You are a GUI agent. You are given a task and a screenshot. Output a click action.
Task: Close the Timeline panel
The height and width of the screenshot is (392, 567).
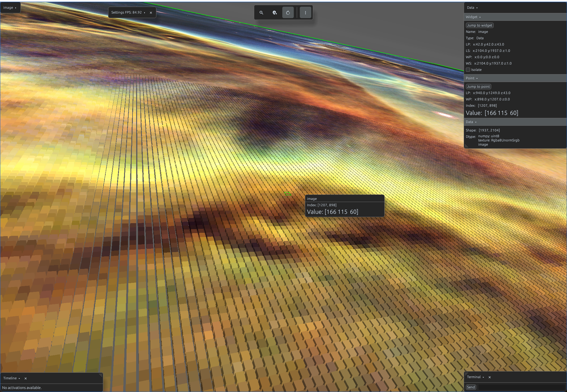pyautogui.click(x=26, y=378)
